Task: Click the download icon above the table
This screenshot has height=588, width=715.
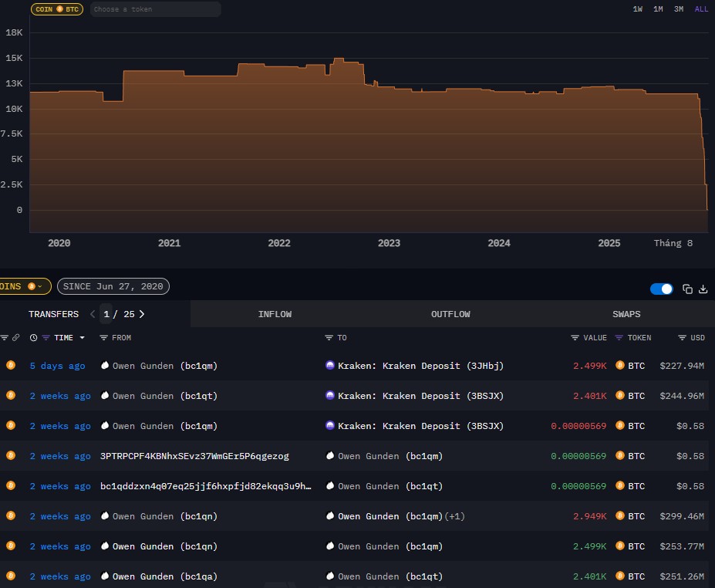Action: pos(703,289)
